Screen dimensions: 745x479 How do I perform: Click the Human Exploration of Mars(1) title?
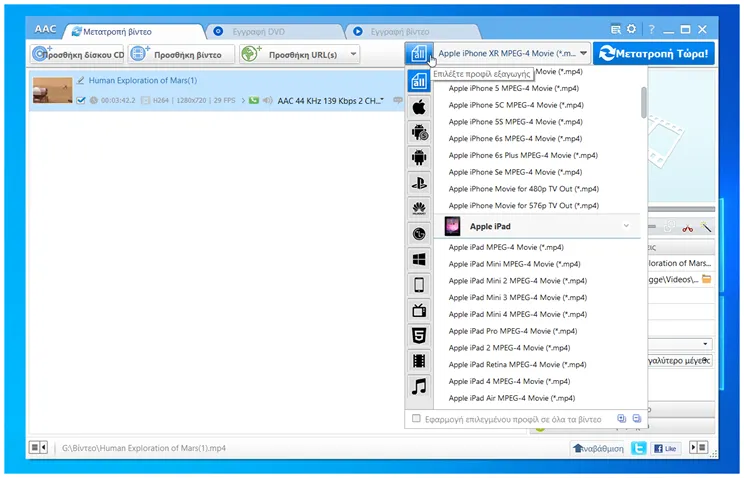tap(143, 80)
